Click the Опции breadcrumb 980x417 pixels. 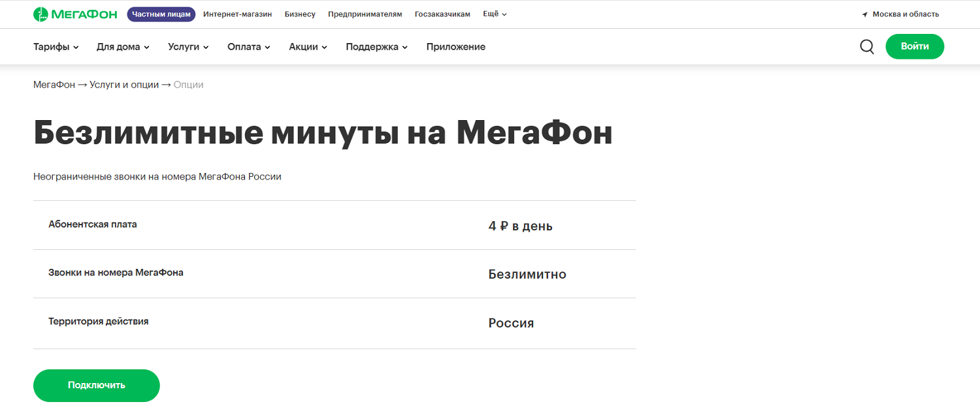point(189,85)
